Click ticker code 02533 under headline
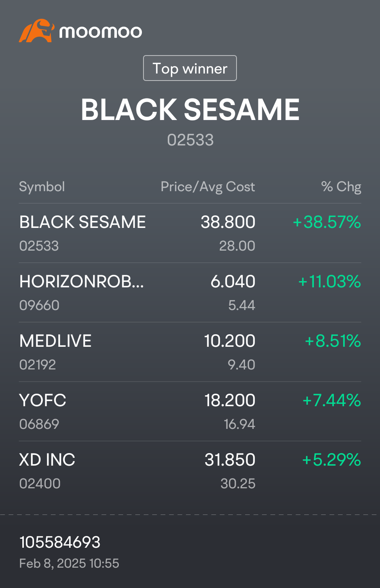 tap(190, 140)
